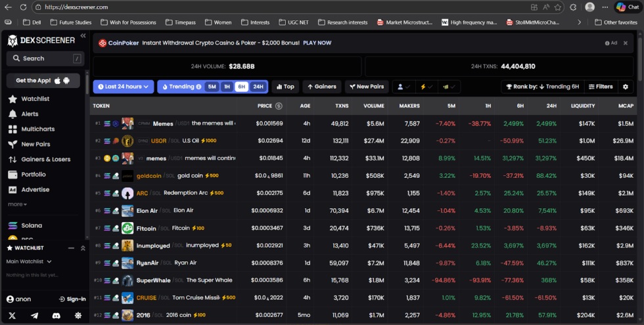Click Get the App! button
Viewport: 644px width, 325px height.
coord(43,80)
